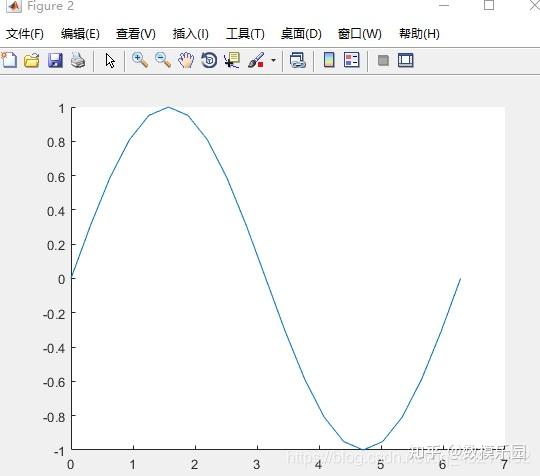Insert a legend via toolbar icon

pyautogui.click(x=352, y=60)
